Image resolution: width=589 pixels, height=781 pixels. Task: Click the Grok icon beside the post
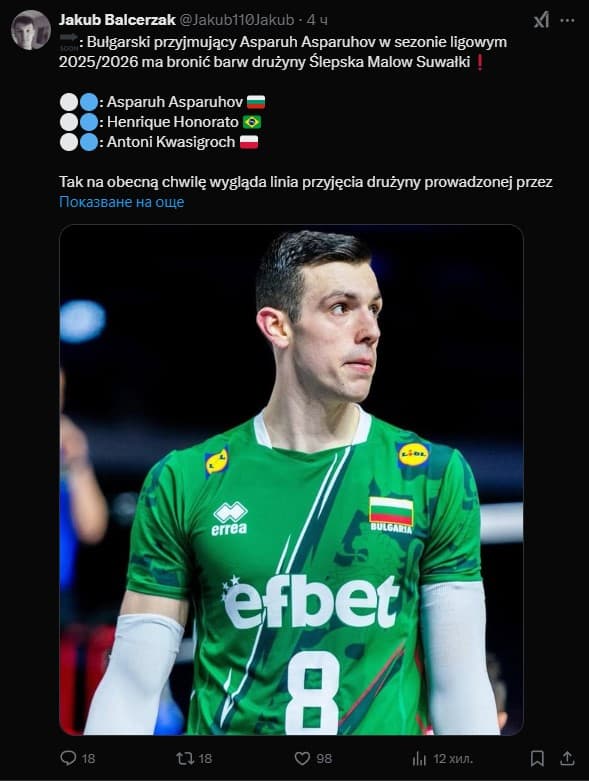(x=542, y=20)
